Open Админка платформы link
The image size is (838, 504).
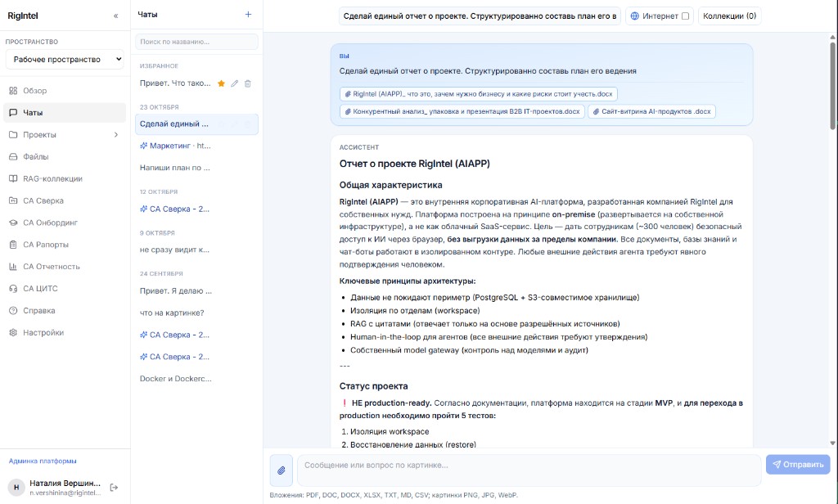43,461
